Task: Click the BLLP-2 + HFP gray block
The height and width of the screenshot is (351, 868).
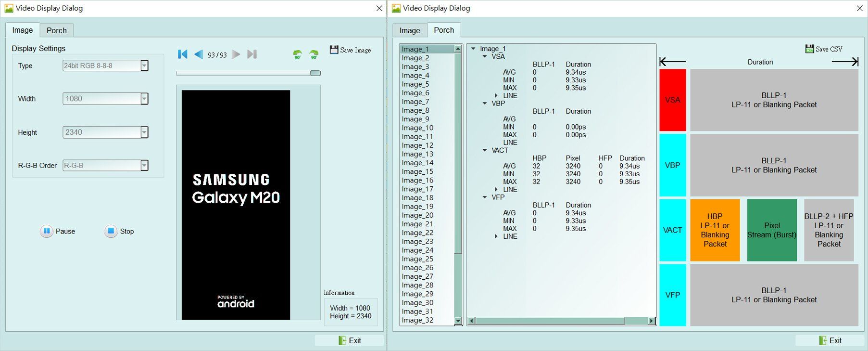Action: pos(829,230)
